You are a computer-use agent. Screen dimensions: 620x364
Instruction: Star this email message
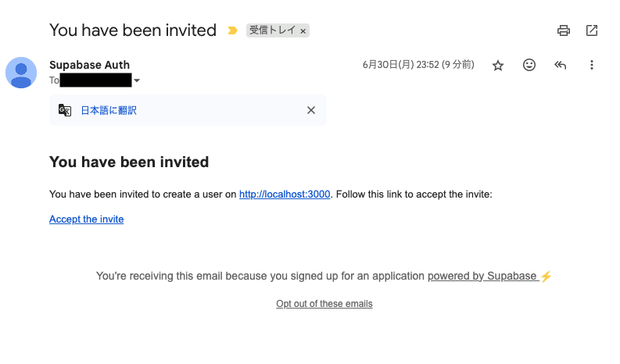(x=498, y=66)
